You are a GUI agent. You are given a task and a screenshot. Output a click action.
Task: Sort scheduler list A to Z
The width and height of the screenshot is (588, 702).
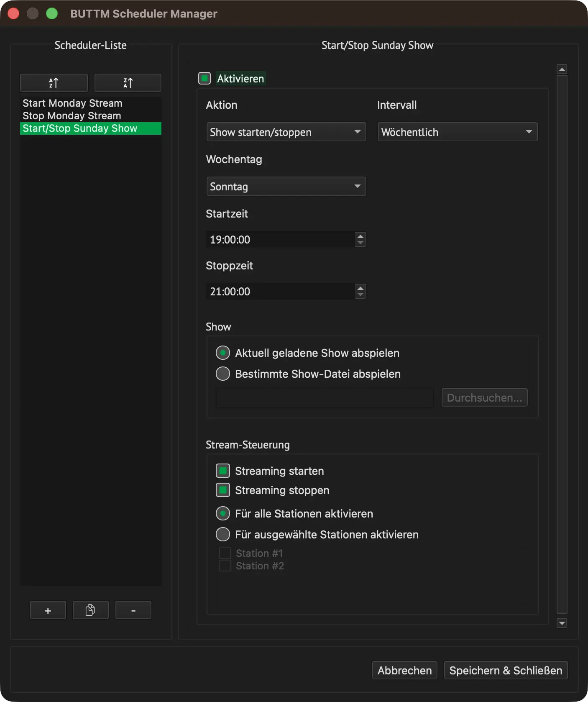54,83
